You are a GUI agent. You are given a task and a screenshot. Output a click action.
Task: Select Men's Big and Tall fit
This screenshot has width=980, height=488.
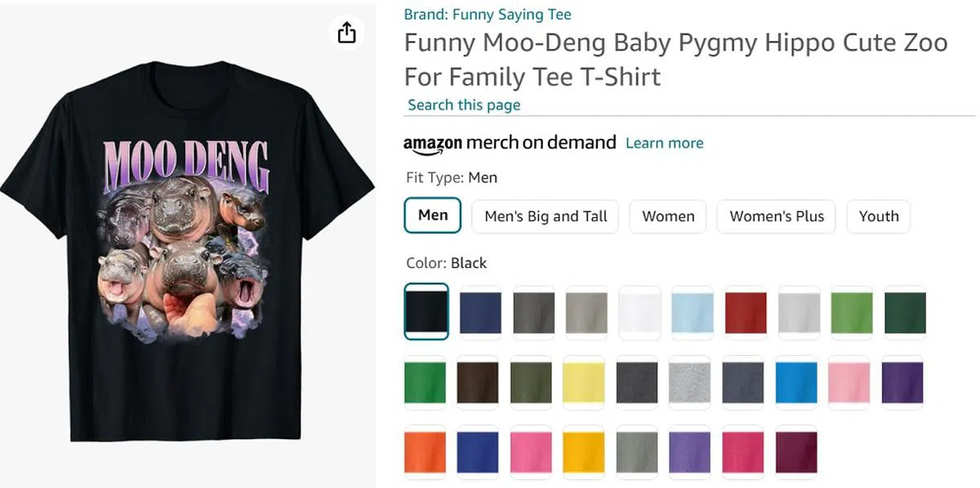[546, 216]
